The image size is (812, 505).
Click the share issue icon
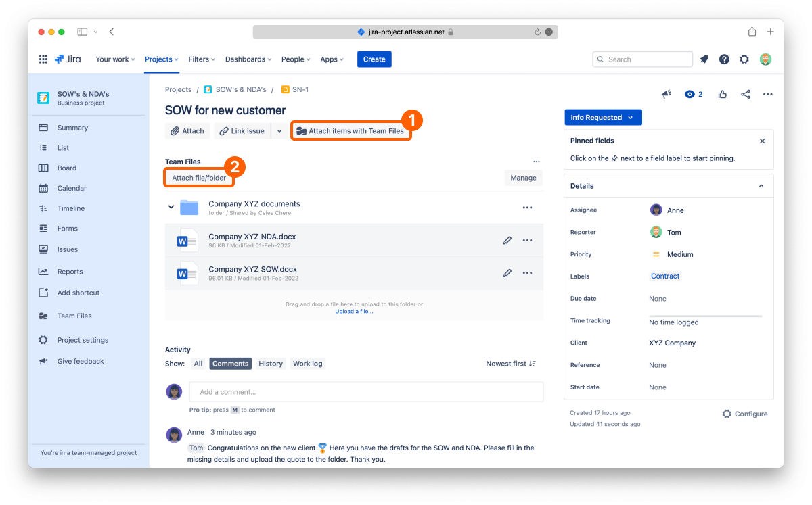[746, 95]
